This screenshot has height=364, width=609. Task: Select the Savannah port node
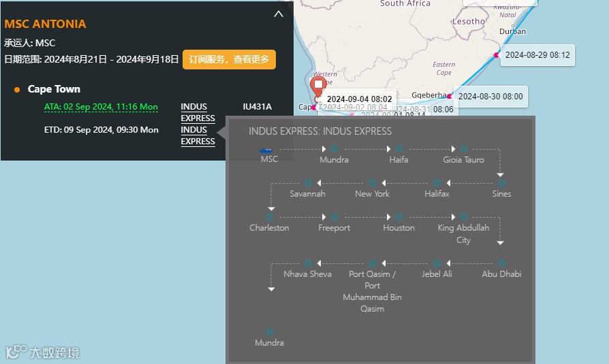point(308,183)
